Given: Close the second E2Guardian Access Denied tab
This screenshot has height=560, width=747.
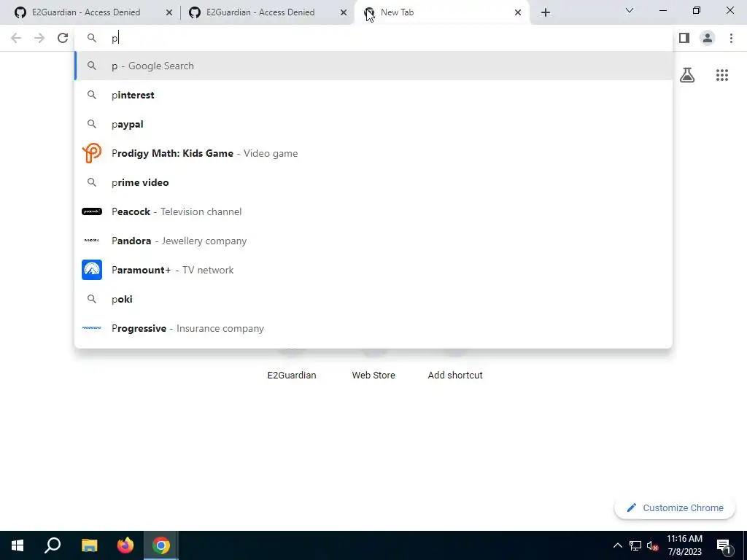Looking at the screenshot, I should (344, 12).
